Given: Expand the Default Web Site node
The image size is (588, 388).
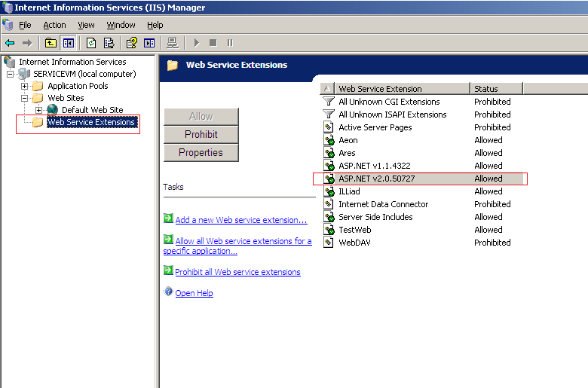Looking at the screenshot, I should click(x=38, y=110).
